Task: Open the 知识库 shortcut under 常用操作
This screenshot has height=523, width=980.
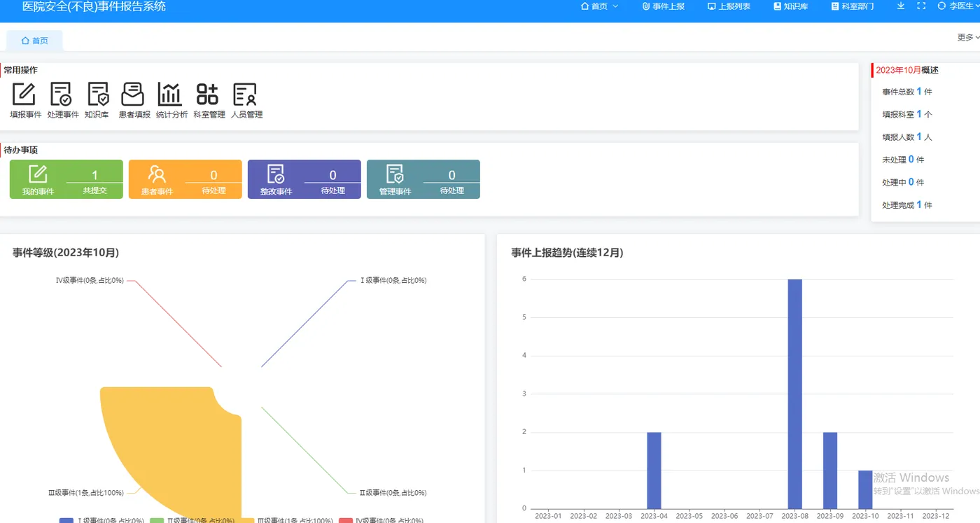Action: click(97, 101)
